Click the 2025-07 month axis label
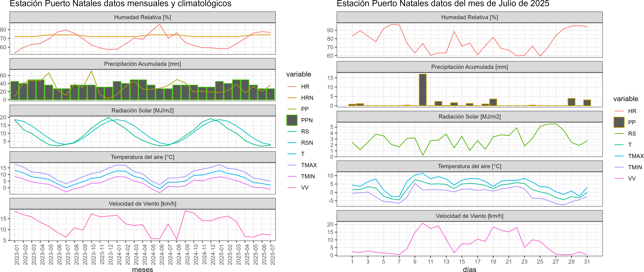 (273, 254)
